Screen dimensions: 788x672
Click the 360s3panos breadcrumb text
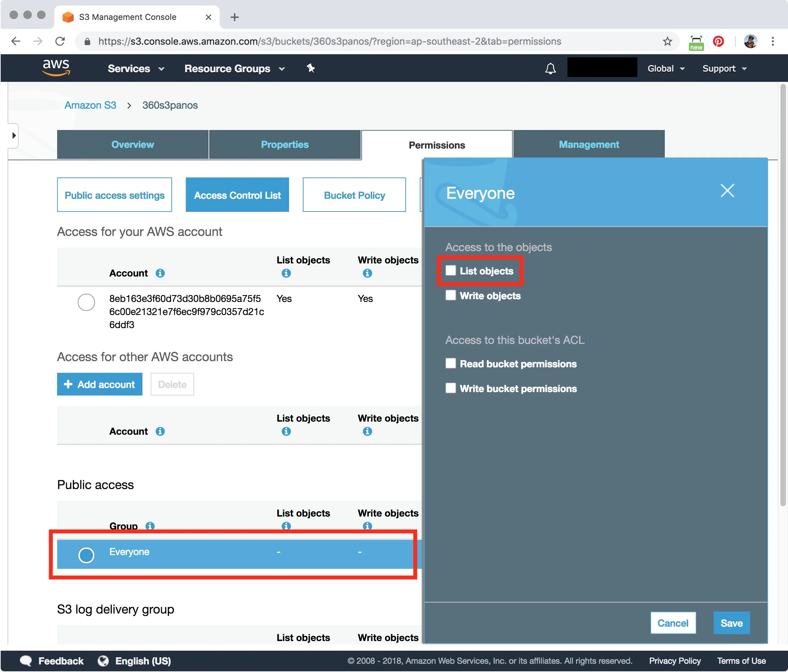click(170, 105)
